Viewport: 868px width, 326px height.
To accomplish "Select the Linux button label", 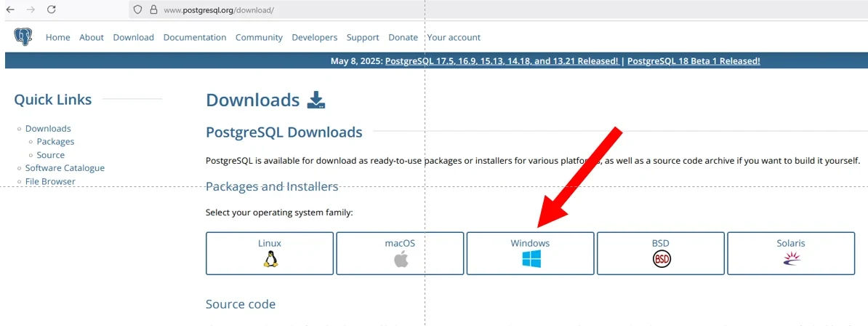I will 270,243.
